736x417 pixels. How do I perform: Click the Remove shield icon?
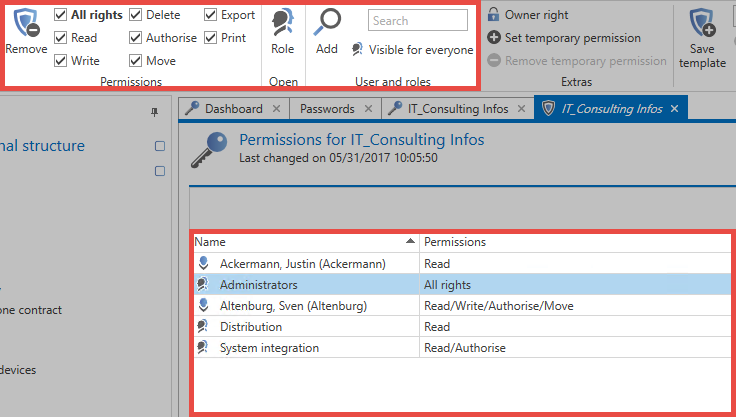point(26,23)
